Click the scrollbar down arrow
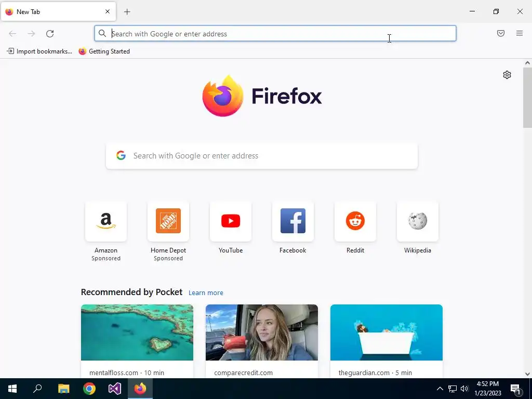The image size is (532, 399). click(x=527, y=374)
